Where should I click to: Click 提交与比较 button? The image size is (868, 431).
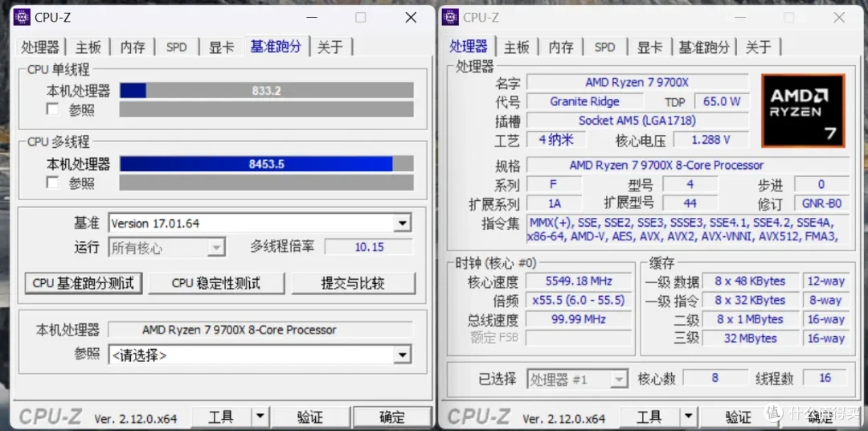(353, 283)
